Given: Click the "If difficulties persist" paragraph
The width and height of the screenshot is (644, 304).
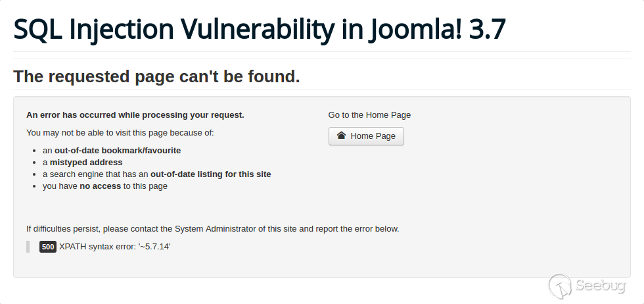Looking at the screenshot, I should pos(213,229).
